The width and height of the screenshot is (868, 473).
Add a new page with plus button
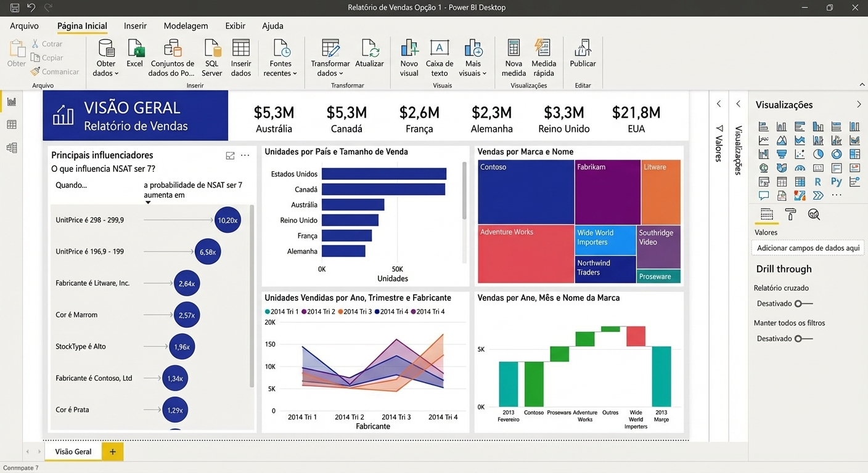[x=113, y=451]
